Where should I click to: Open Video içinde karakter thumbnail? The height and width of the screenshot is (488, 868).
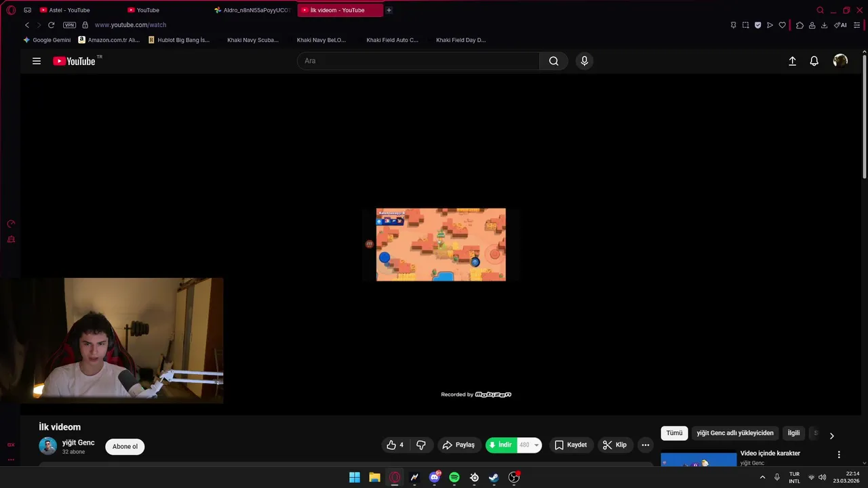[x=698, y=460]
